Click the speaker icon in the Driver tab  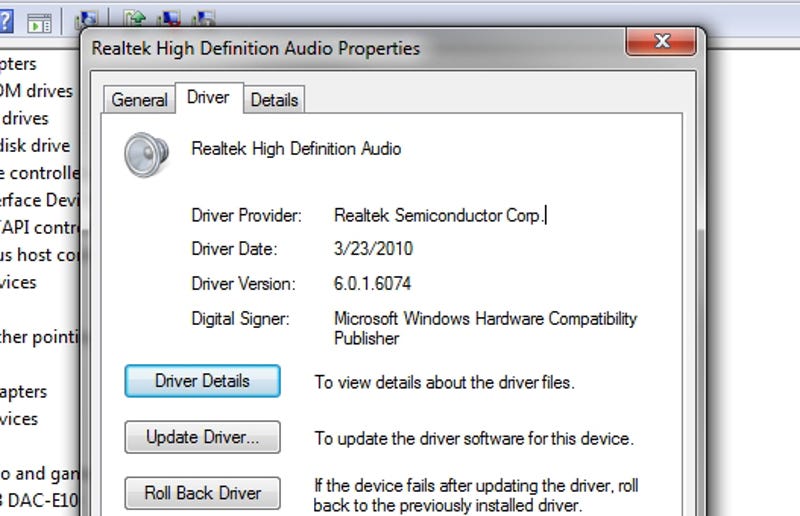pyautogui.click(x=146, y=155)
